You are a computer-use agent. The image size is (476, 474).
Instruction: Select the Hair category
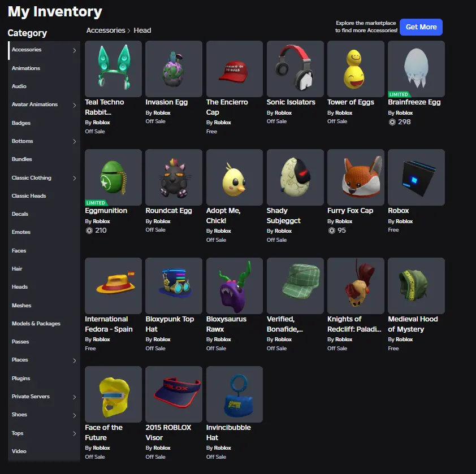point(44,269)
